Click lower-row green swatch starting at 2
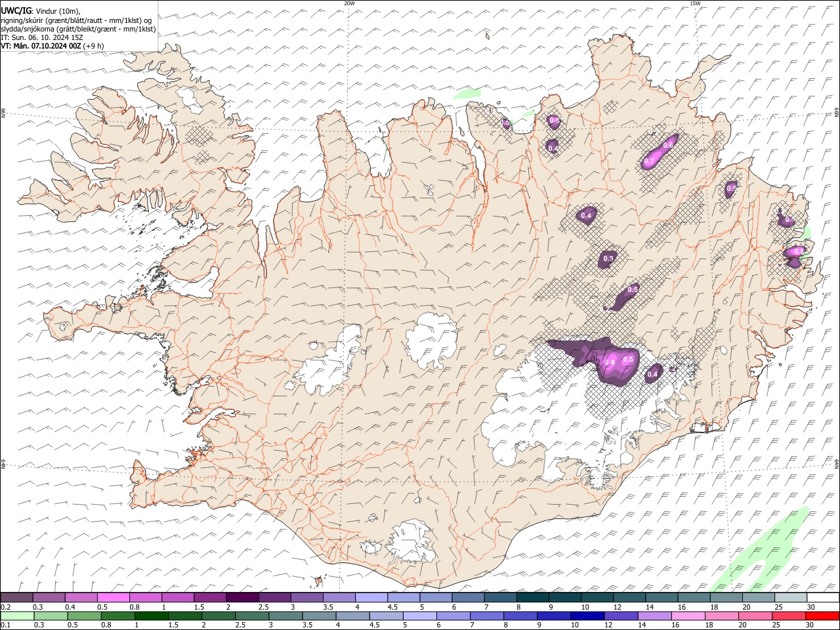The height and width of the screenshot is (630, 840). [x=219, y=616]
